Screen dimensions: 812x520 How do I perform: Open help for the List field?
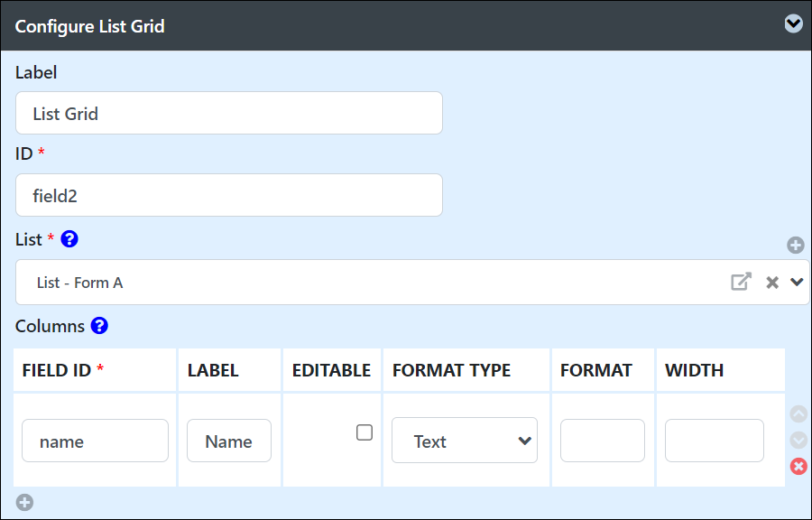[69, 239]
